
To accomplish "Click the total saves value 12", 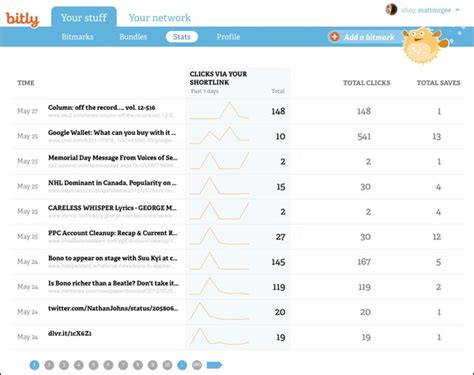I will point(437,237).
